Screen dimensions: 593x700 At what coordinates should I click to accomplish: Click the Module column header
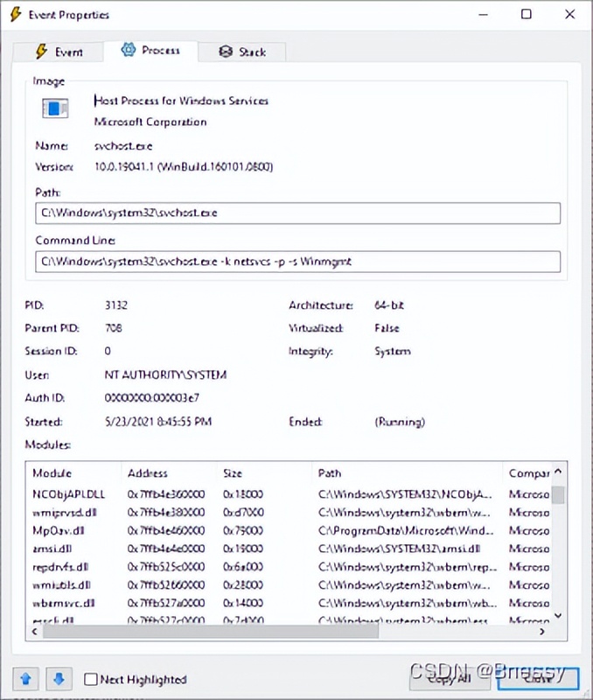pos(73,473)
